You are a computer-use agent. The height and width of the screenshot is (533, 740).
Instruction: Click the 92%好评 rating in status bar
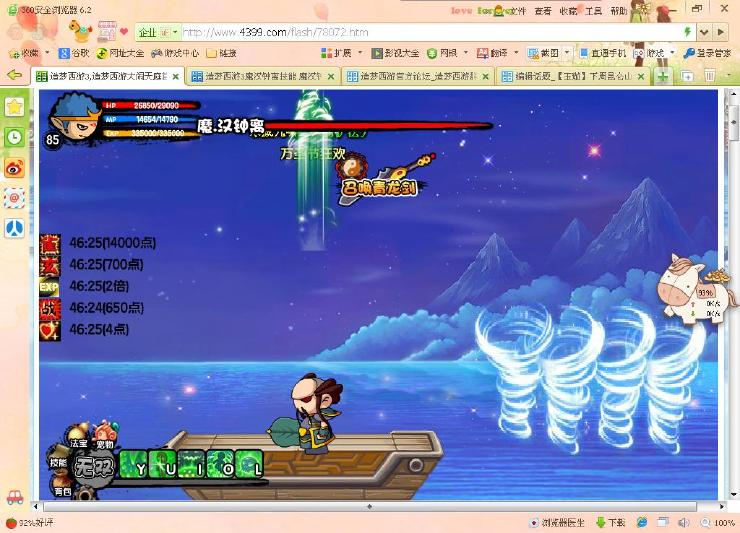[x=30, y=523]
